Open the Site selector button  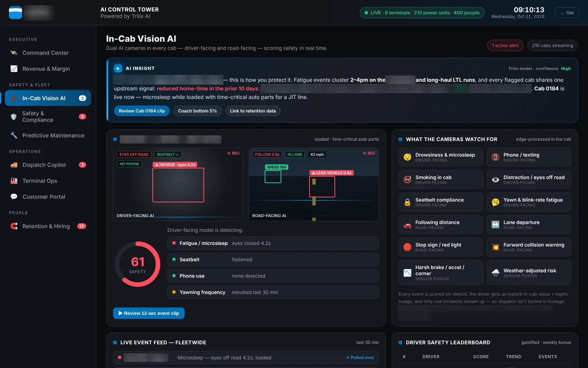(567, 13)
